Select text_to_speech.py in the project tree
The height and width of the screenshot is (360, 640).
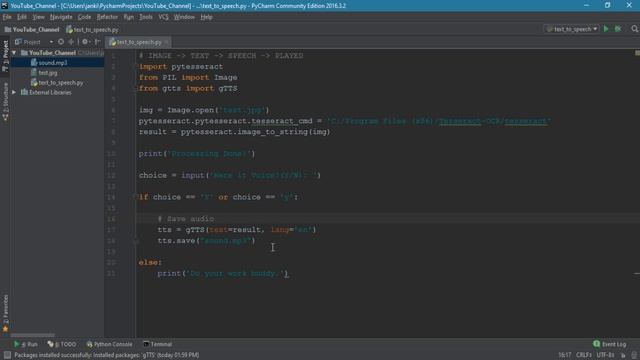[61, 82]
